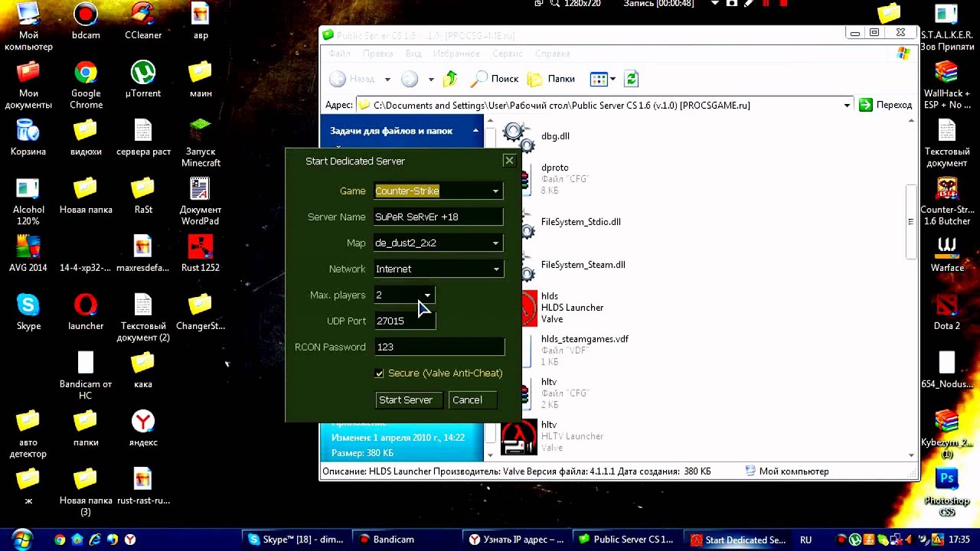The image size is (980, 551).
Task: Click in UDP Port field
Action: pos(404,321)
